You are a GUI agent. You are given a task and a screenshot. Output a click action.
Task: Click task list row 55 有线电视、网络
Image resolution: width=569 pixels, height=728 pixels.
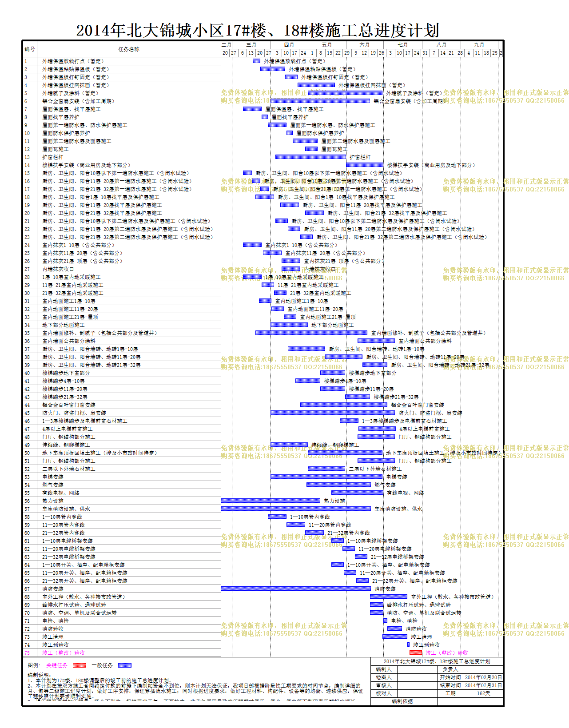coord(122,493)
